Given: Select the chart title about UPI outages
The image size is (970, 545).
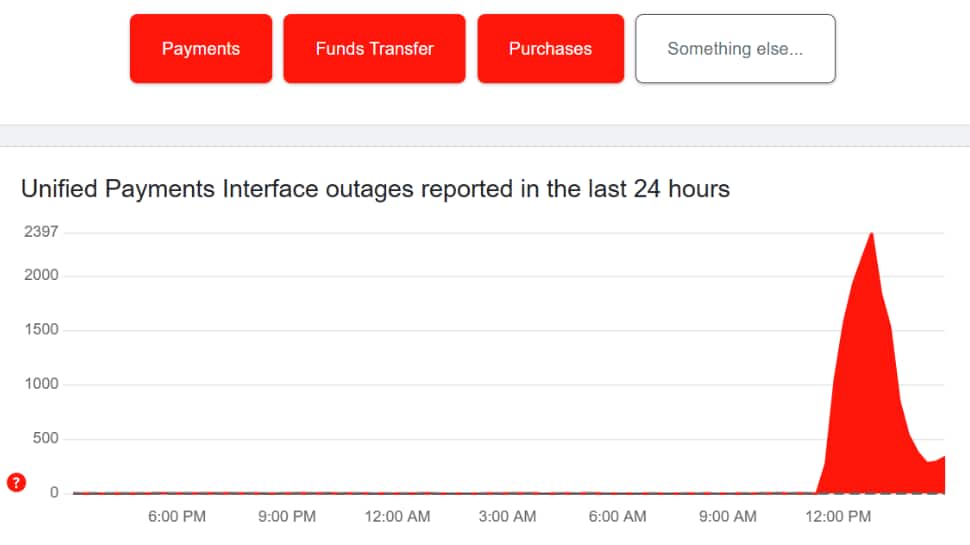Looking at the screenshot, I should pos(376,189).
